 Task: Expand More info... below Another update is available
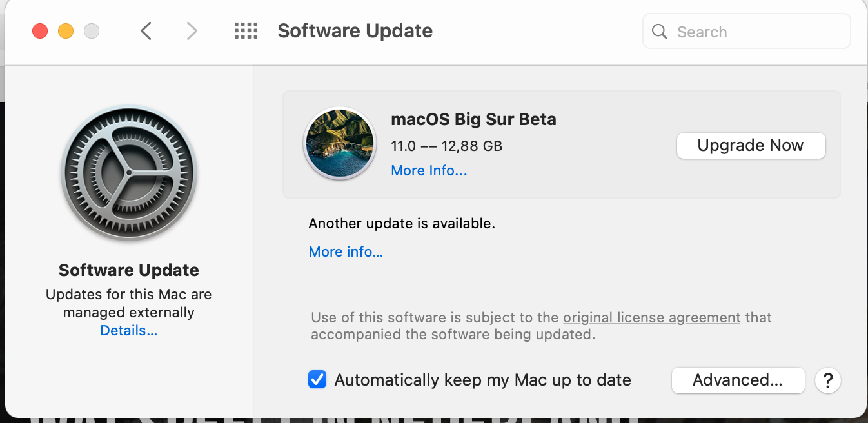point(346,252)
